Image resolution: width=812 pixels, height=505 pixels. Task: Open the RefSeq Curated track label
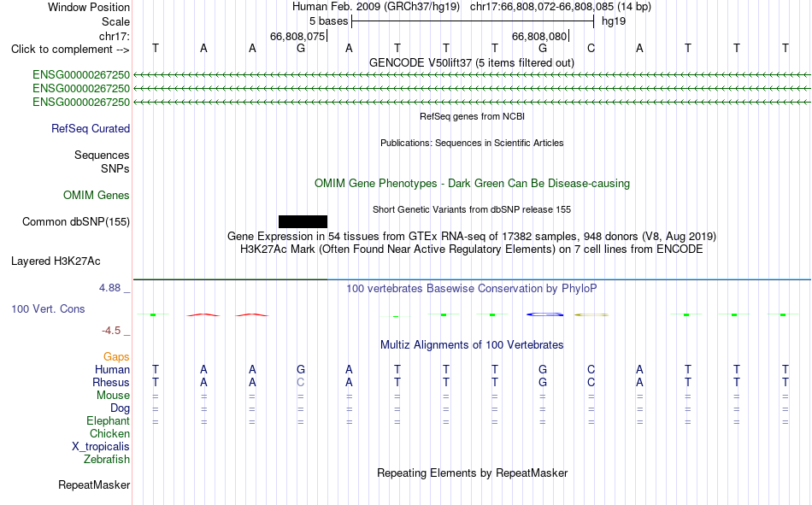(91, 128)
